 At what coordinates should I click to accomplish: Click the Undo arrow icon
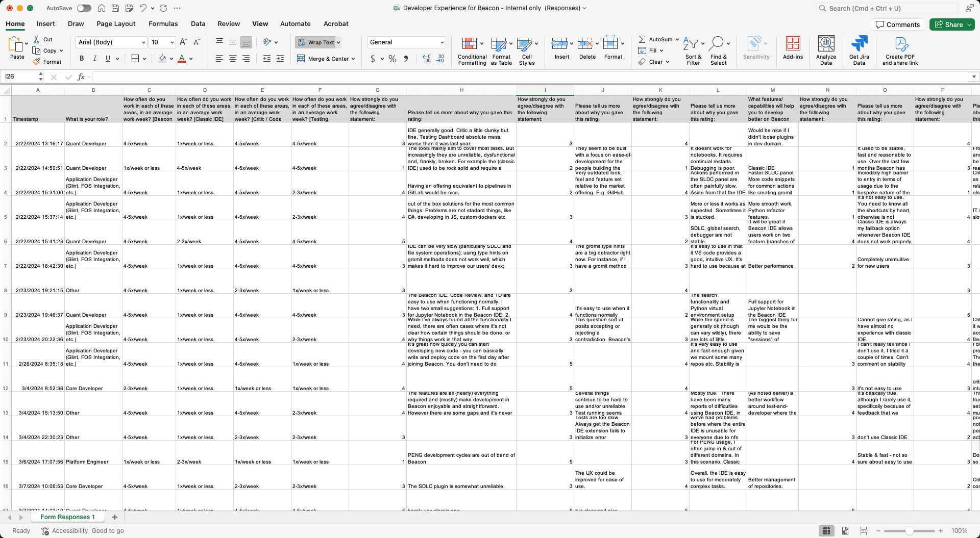(143, 8)
